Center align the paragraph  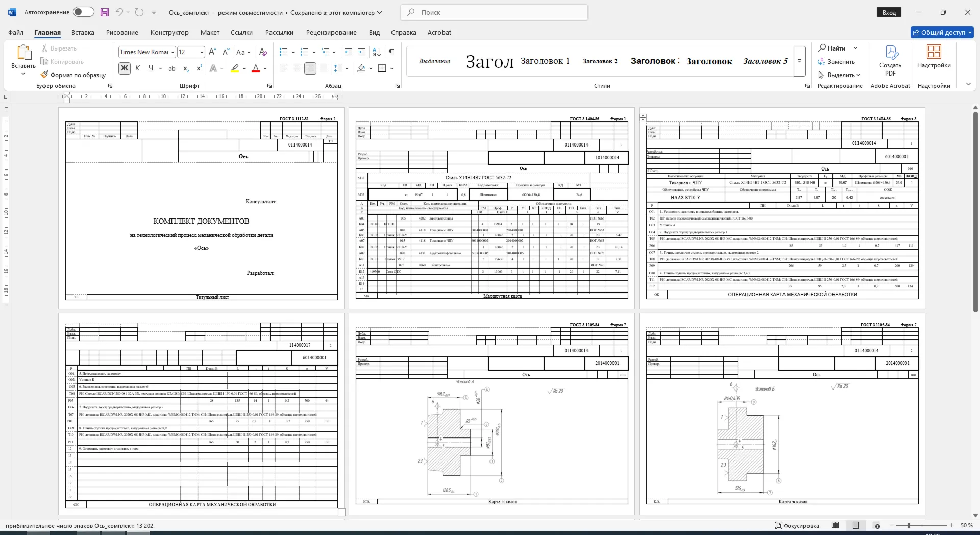point(297,68)
